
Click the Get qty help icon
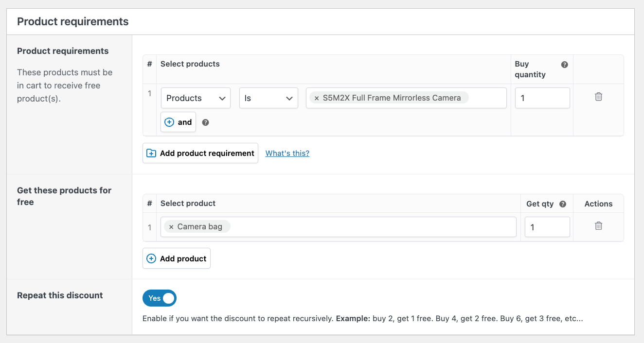[x=563, y=204]
